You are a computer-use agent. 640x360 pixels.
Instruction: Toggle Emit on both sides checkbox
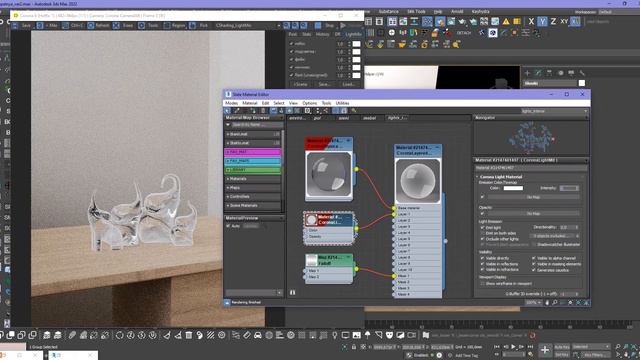coord(482,233)
